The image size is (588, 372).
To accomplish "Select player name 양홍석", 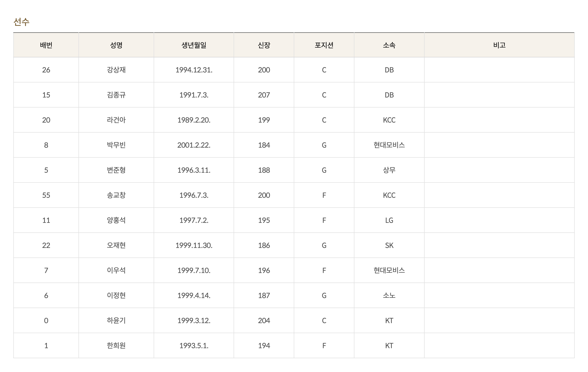I will tap(116, 220).
